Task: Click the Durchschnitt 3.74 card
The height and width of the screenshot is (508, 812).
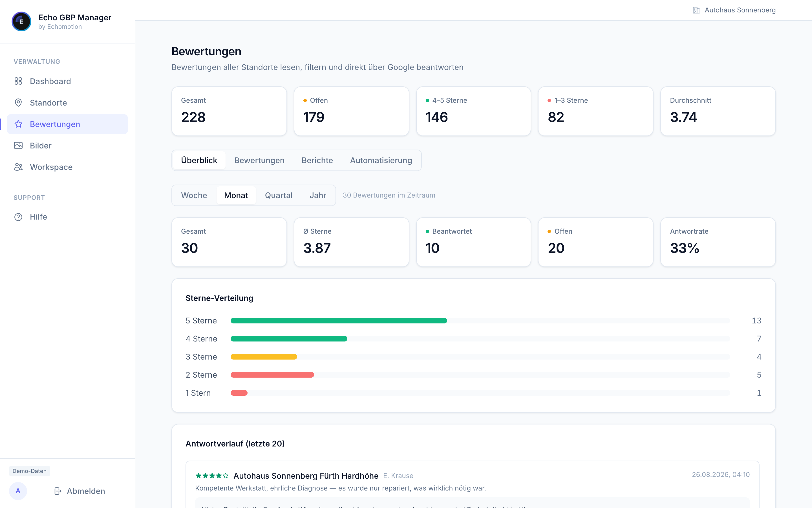Action: pyautogui.click(x=718, y=111)
